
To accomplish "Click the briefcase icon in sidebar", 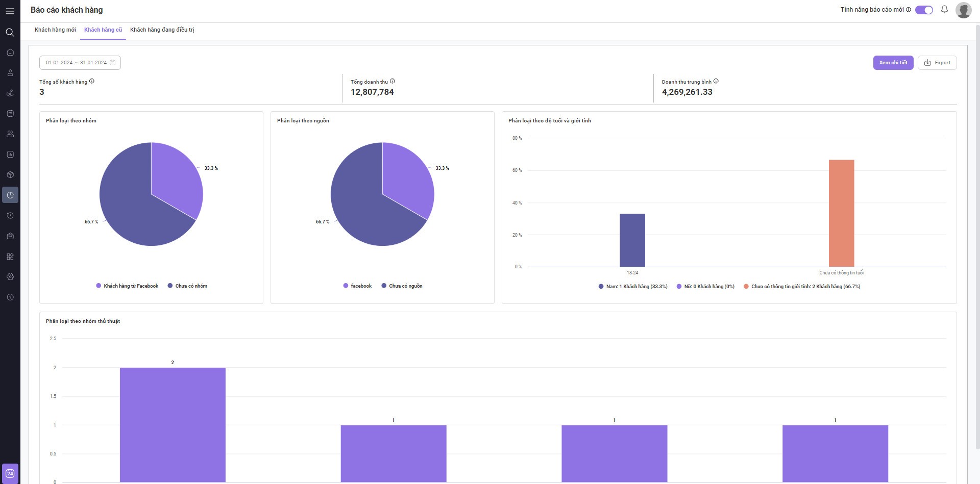I will 10,236.
